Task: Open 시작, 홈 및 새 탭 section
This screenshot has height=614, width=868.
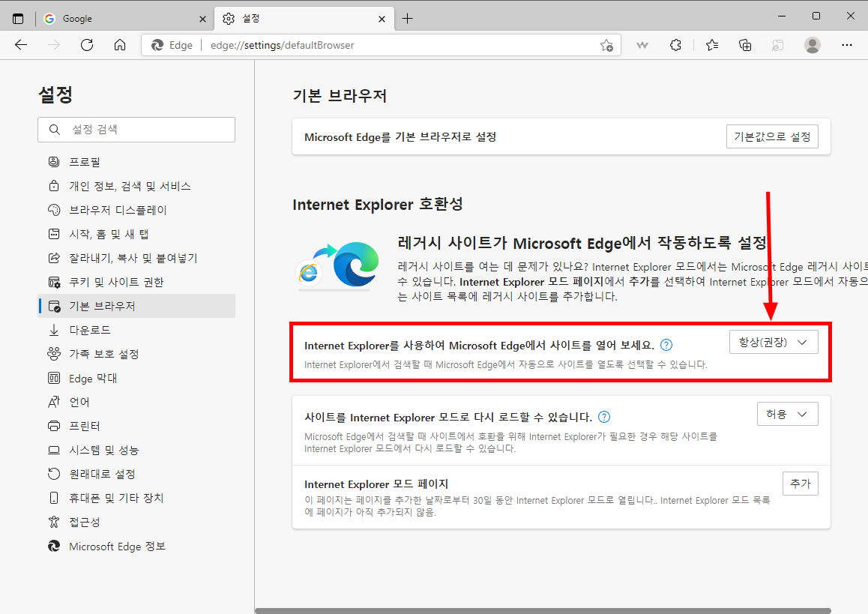Action: (x=136, y=234)
